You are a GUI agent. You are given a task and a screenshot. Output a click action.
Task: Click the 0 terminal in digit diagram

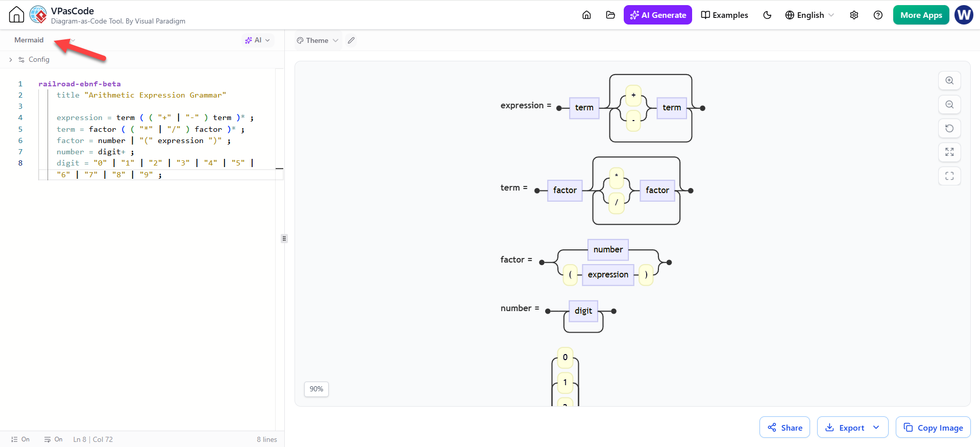click(565, 358)
